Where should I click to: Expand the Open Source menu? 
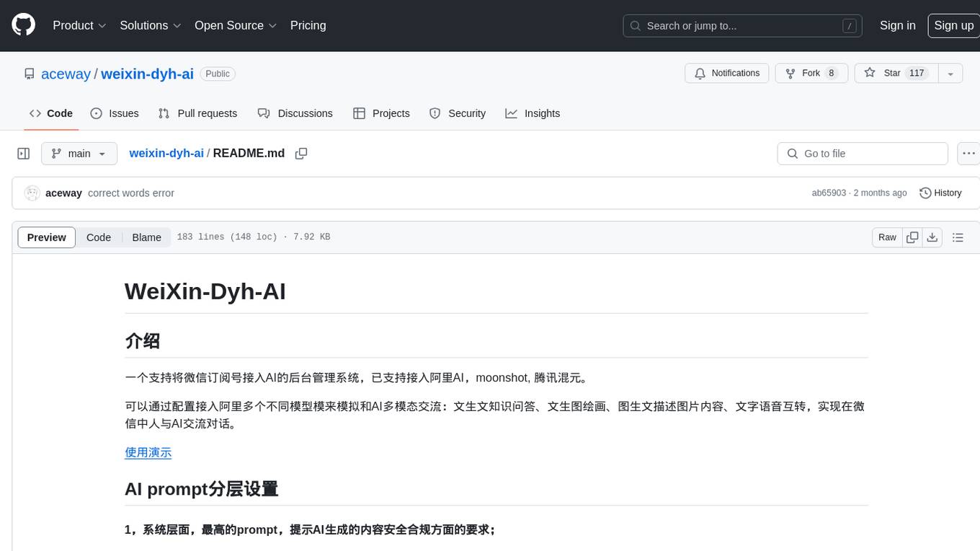[x=236, y=25]
